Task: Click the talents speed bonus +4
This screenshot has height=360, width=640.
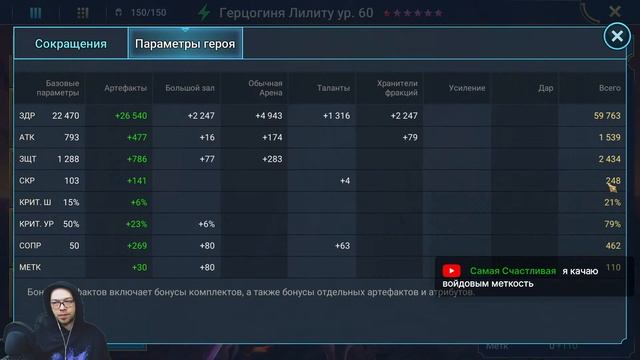Action: pyautogui.click(x=345, y=181)
